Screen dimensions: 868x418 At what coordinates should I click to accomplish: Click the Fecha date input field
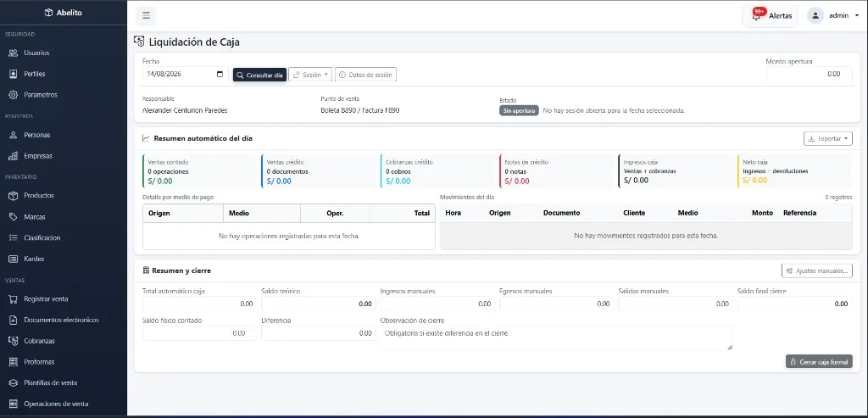point(185,74)
